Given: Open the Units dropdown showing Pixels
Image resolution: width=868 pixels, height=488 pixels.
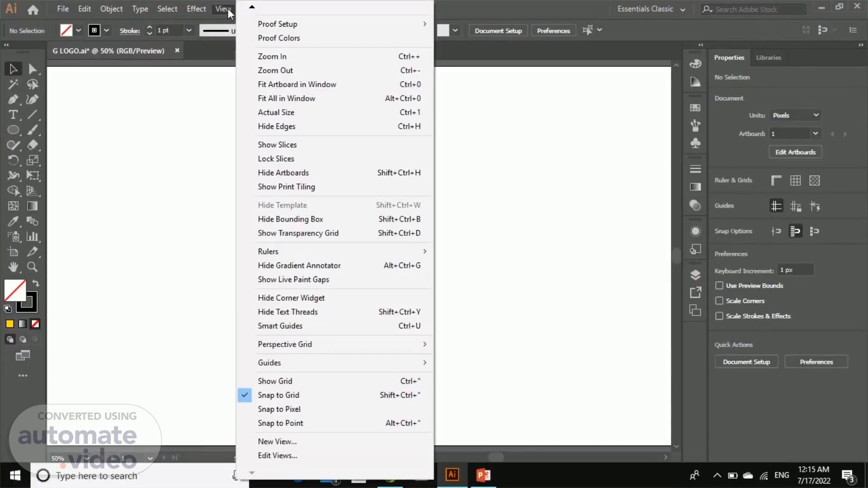Looking at the screenshot, I should (795, 115).
